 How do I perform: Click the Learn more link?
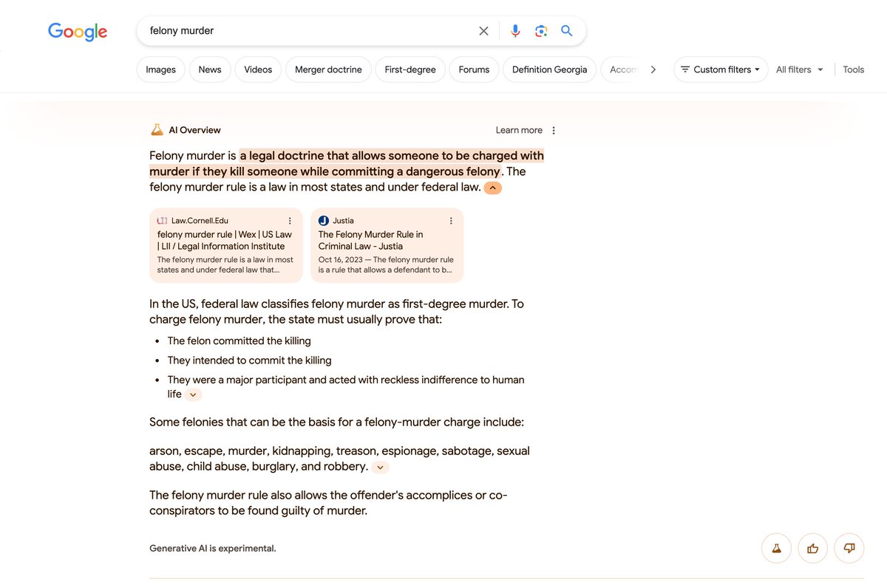[x=519, y=130]
